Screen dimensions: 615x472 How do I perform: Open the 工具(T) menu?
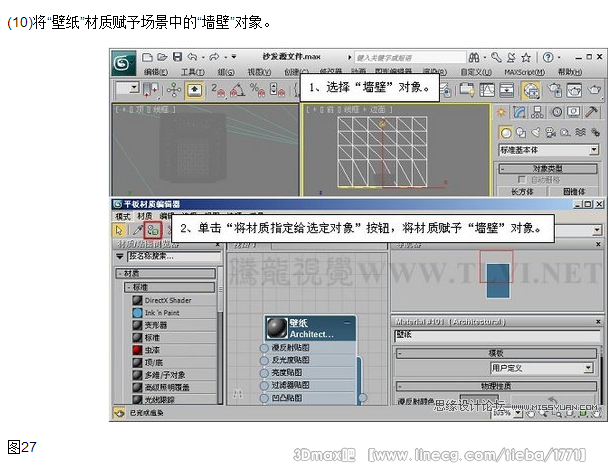coord(193,72)
